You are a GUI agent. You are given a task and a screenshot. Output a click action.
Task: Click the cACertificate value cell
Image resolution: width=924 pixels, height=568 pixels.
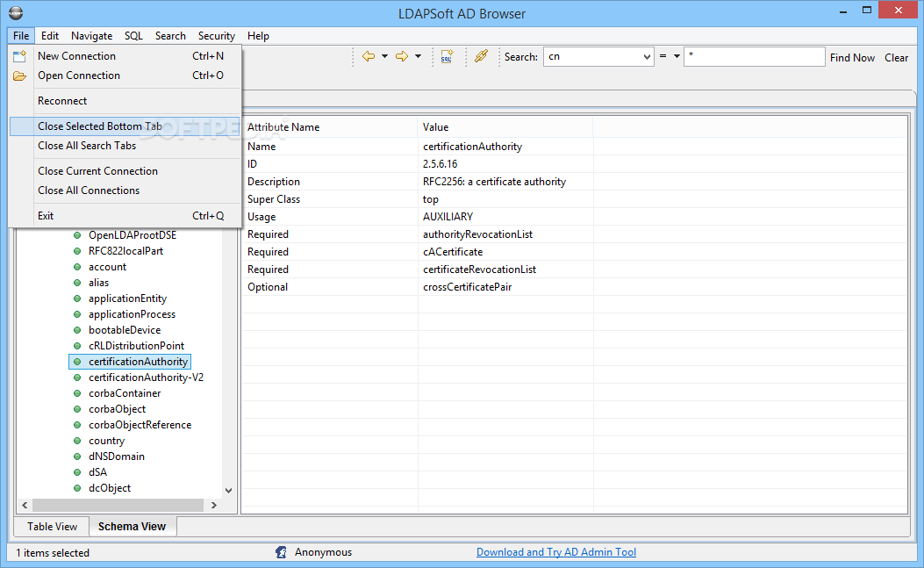pos(453,252)
